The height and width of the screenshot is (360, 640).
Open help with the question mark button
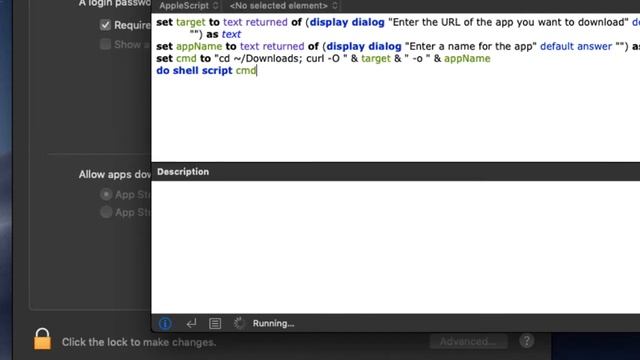[527, 341]
